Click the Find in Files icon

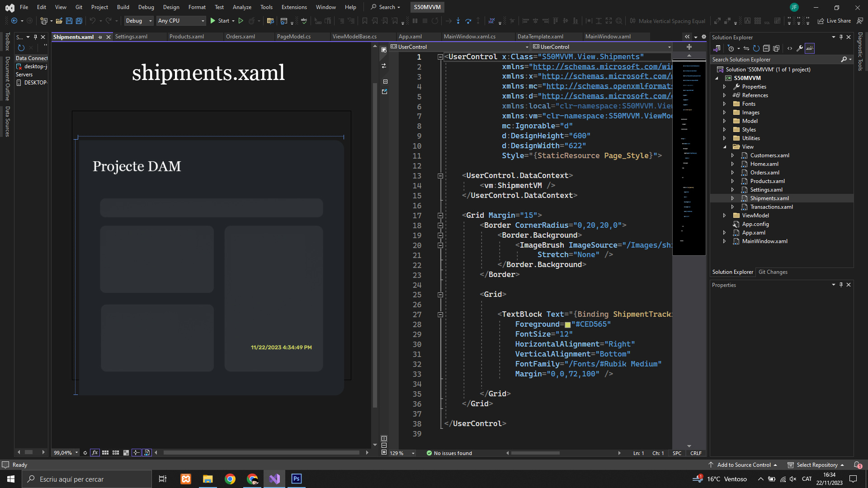coord(270,21)
